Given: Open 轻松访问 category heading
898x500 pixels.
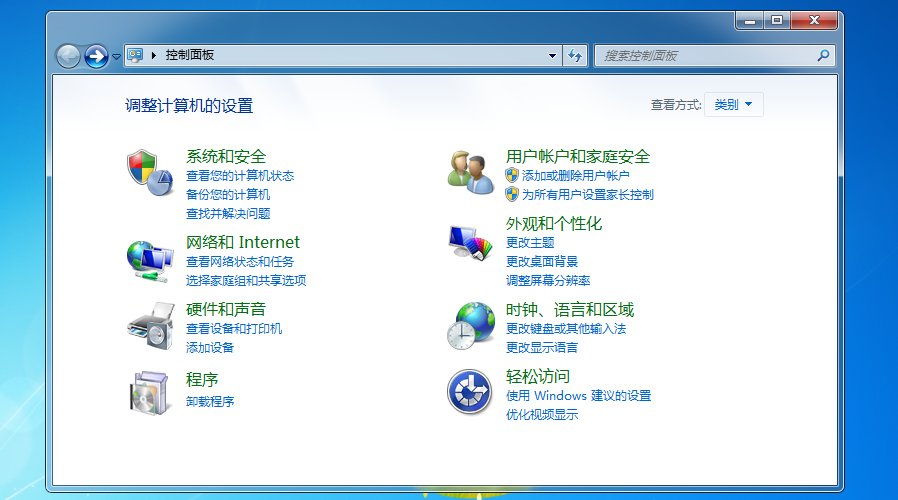Looking at the screenshot, I should click(537, 376).
